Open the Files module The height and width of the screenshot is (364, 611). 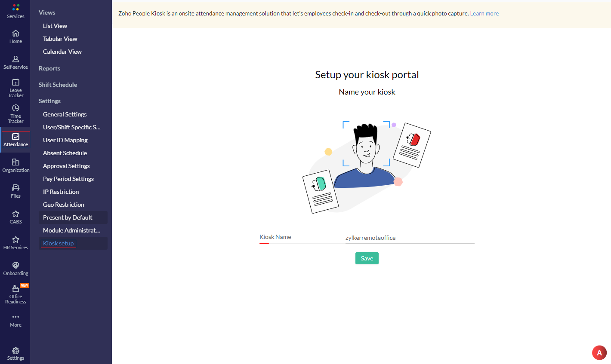(x=15, y=192)
